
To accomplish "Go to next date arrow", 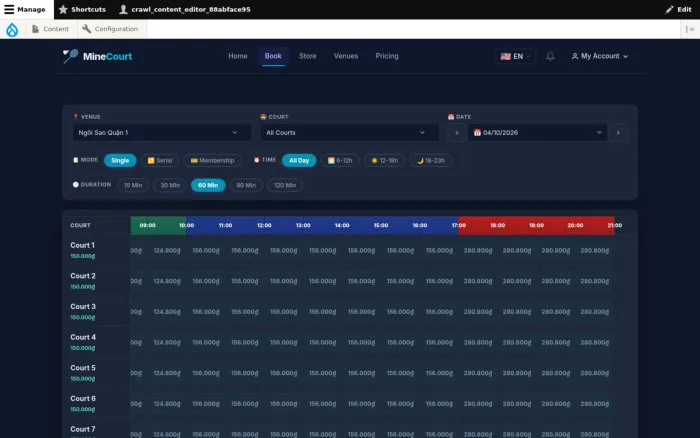I will pos(618,133).
